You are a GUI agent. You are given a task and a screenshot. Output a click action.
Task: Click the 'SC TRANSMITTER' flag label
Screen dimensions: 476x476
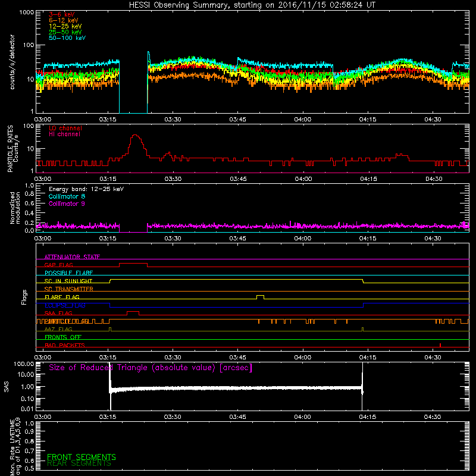point(69,289)
